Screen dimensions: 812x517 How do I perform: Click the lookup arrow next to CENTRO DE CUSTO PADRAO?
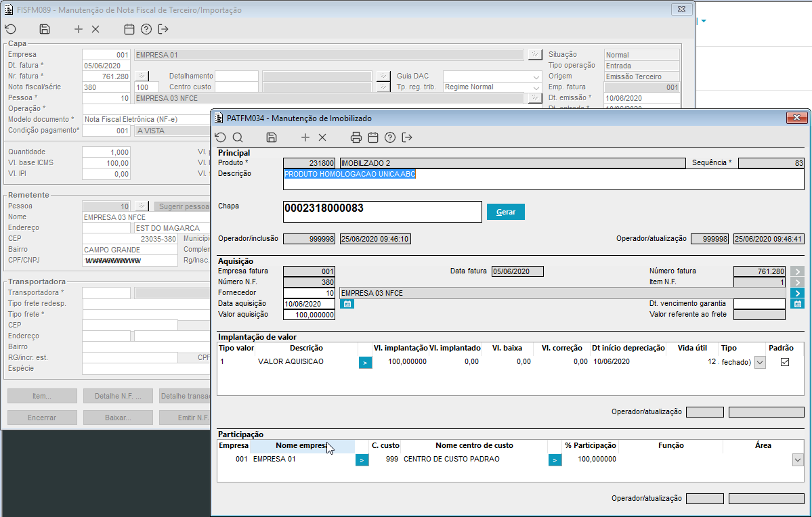(555, 460)
